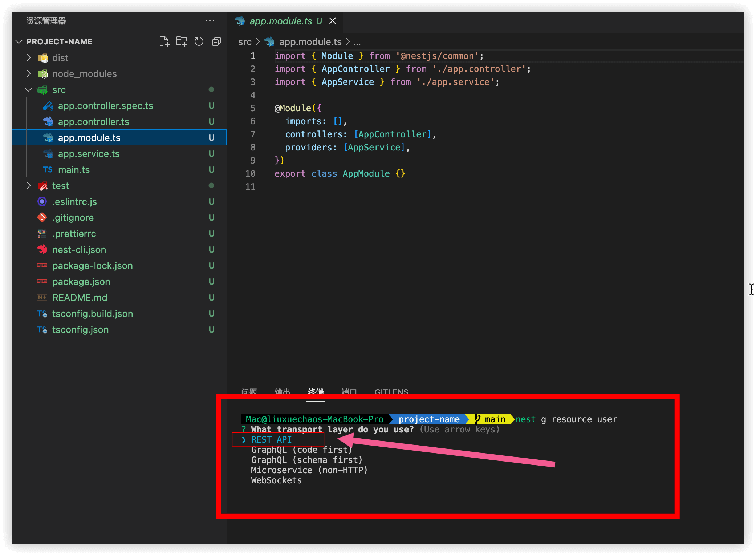Click the test icon beside app.controller.spec.ts
The height and width of the screenshot is (556, 756).
pos(48,106)
